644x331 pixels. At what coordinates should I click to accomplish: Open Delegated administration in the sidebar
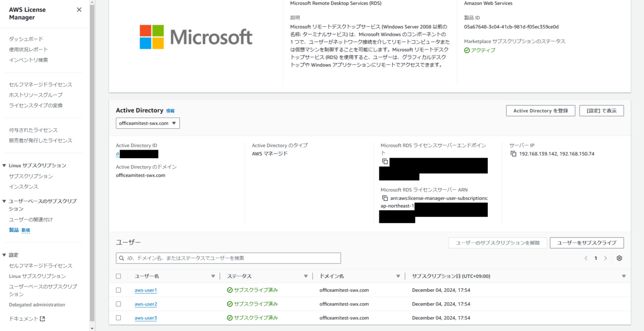click(x=37, y=305)
